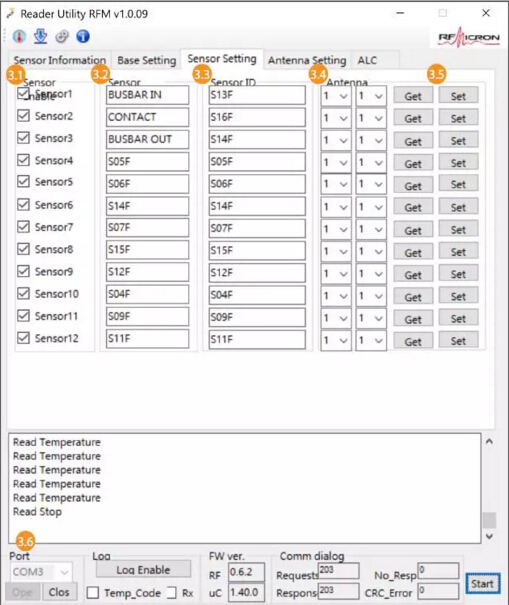The image size is (509, 605).
Task: Click the log scroll up arrow
Action: point(489,441)
